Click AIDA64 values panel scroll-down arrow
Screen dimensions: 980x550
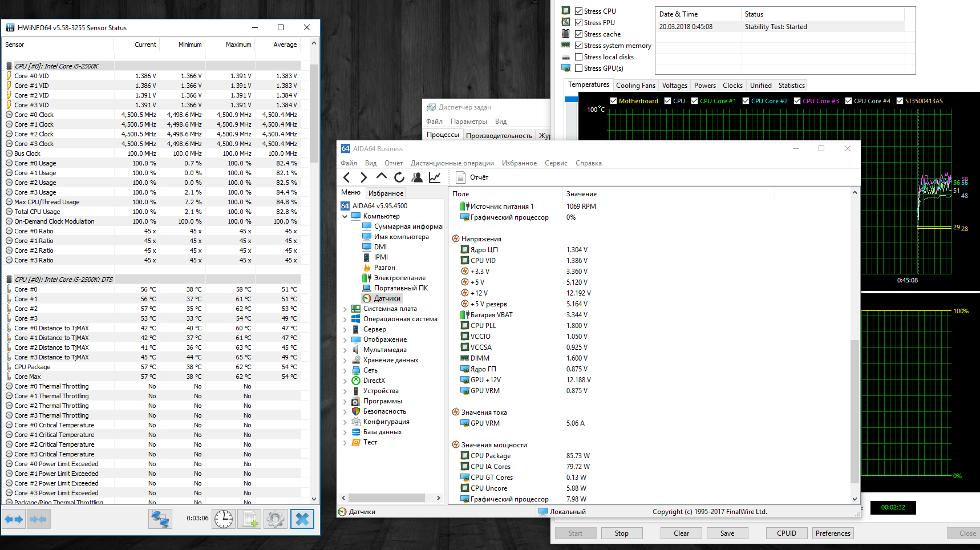click(855, 499)
